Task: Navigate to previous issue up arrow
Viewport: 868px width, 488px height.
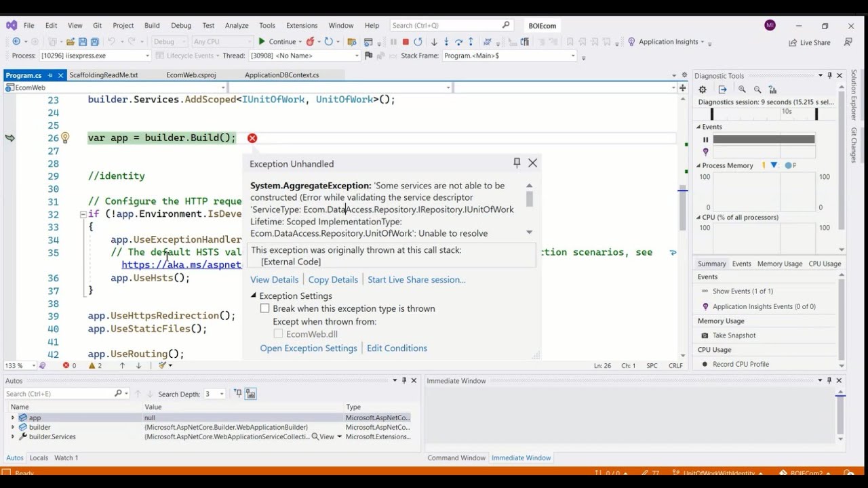Action: point(122,365)
